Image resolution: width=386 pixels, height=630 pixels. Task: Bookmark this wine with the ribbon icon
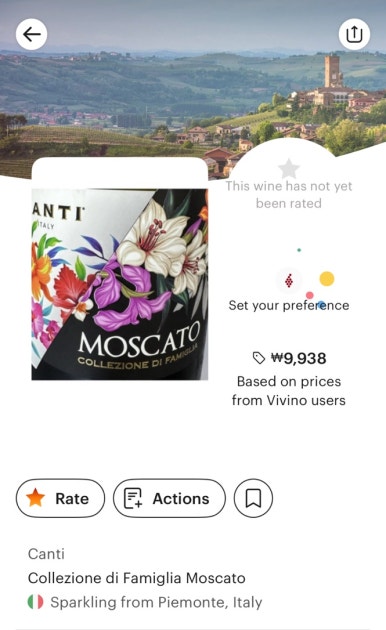click(x=253, y=498)
